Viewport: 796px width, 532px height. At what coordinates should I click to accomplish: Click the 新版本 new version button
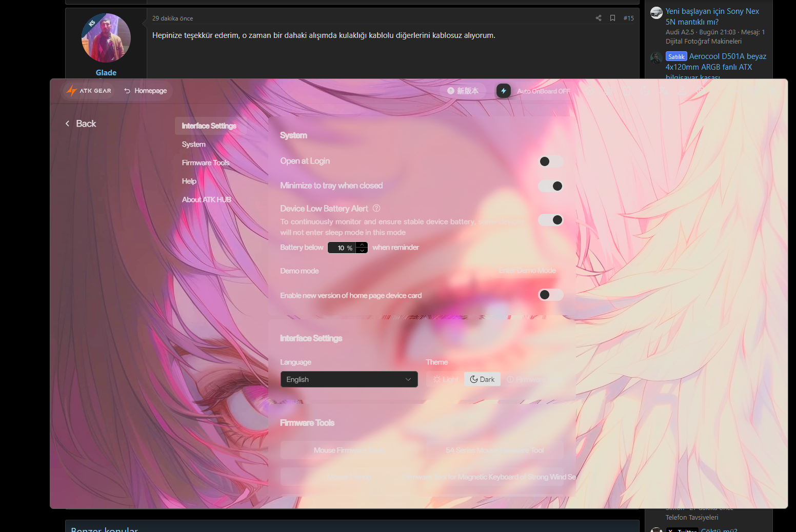tap(463, 91)
